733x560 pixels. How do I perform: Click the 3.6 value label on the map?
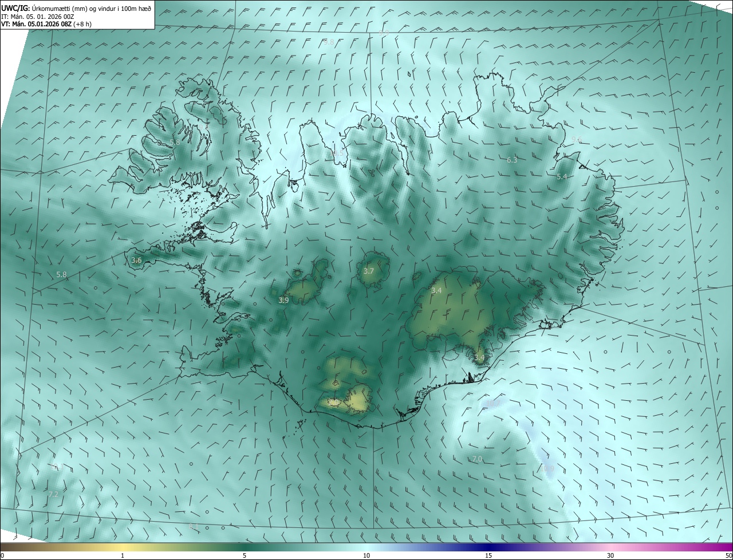pyautogui.click(x=136, y=260)
